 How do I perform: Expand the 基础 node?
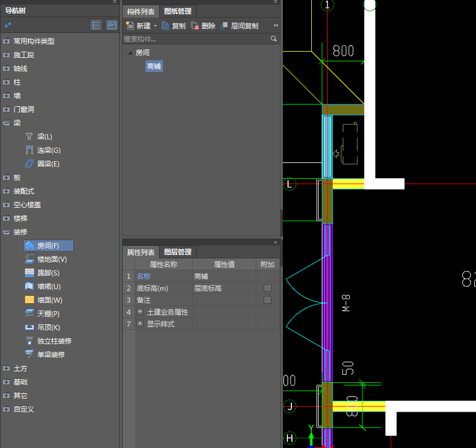click(x=6, y=382)
